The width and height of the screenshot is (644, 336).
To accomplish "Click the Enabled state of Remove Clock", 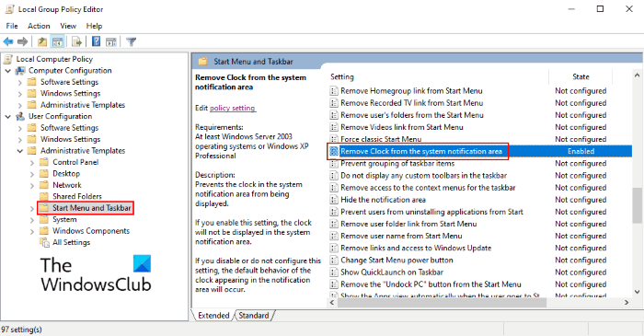I will tap(581, 151).
